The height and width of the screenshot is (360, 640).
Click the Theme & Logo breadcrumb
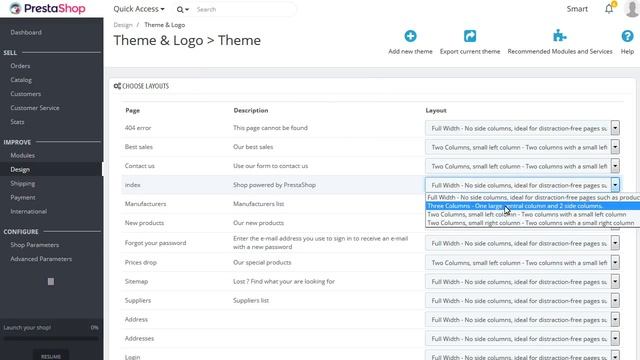point(164,25)
